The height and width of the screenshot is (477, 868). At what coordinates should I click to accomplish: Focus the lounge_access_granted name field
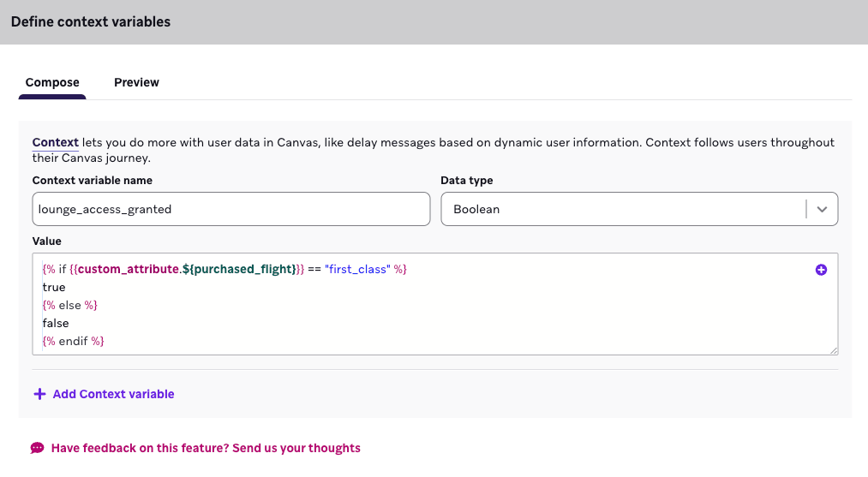click(x=230, y=209)
